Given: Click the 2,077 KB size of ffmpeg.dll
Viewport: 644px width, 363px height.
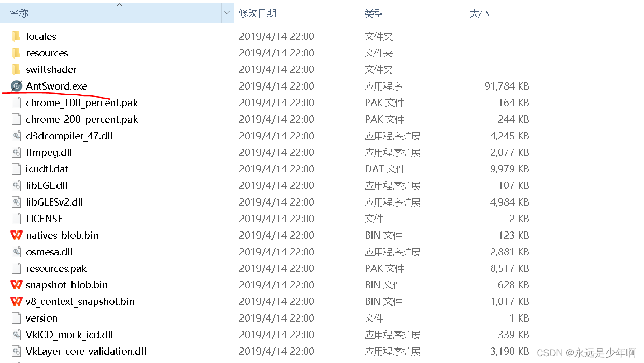Looking at the screenshot, I should (x=509, y=152).
